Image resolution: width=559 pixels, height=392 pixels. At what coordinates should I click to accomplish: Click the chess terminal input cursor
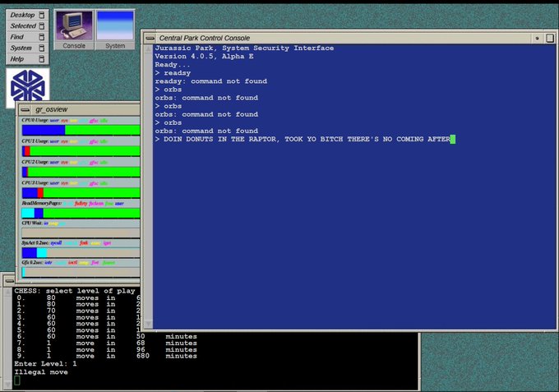(17, 380)
